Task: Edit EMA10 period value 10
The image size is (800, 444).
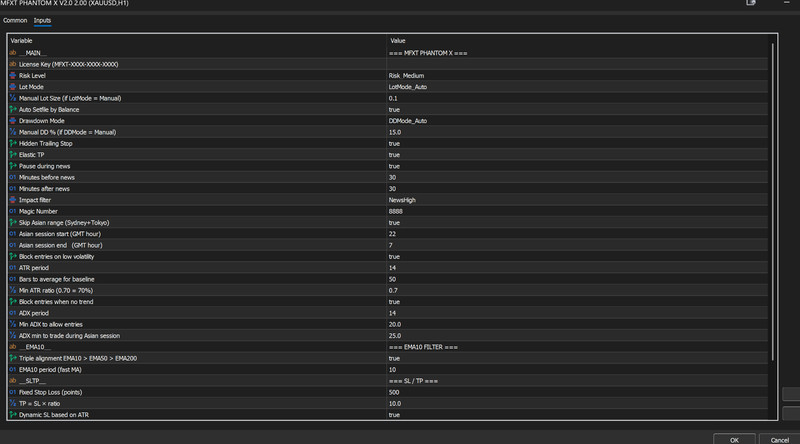Action: click(577, 369)
